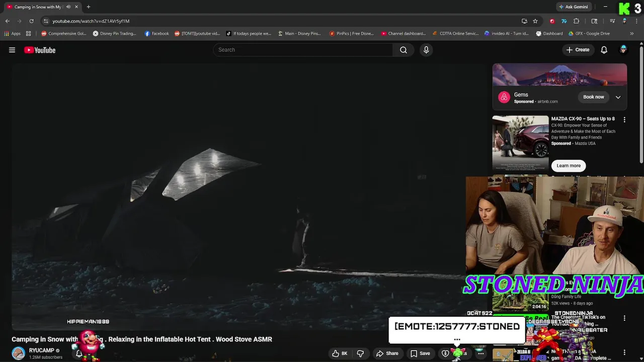Image resolution: width=644 pixels, height=362 pixels.
Task: Open the view site information icon
Action: (46, 21)
